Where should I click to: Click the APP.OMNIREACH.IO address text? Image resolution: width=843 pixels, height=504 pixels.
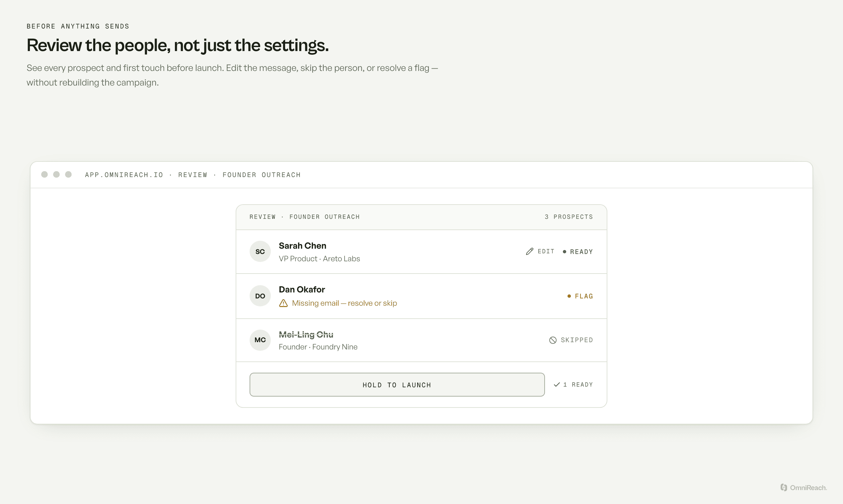(124, 174)
